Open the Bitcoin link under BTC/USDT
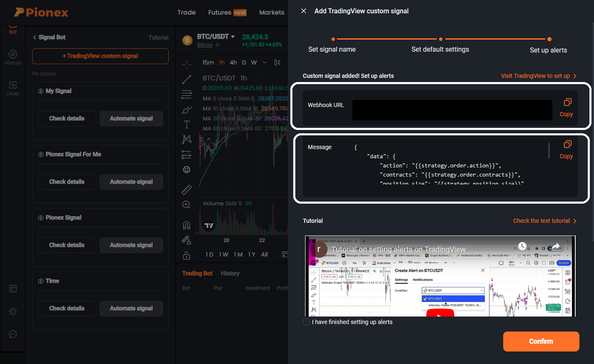594x364 pixels. point(205,45)
